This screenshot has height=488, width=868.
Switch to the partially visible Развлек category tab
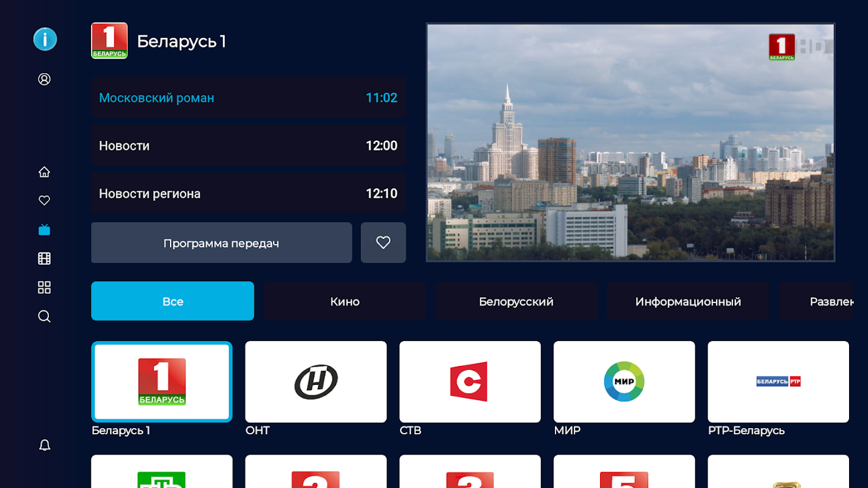tap(816, 301)
